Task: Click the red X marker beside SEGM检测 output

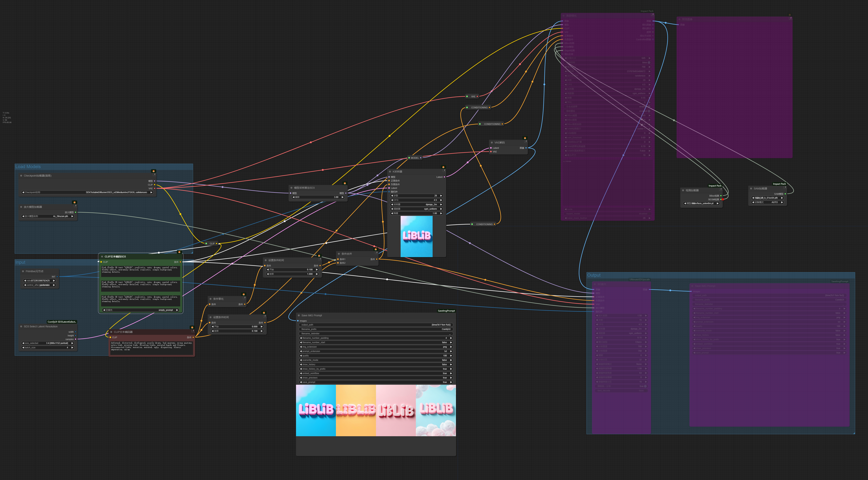Action: [x=723, y=200]
